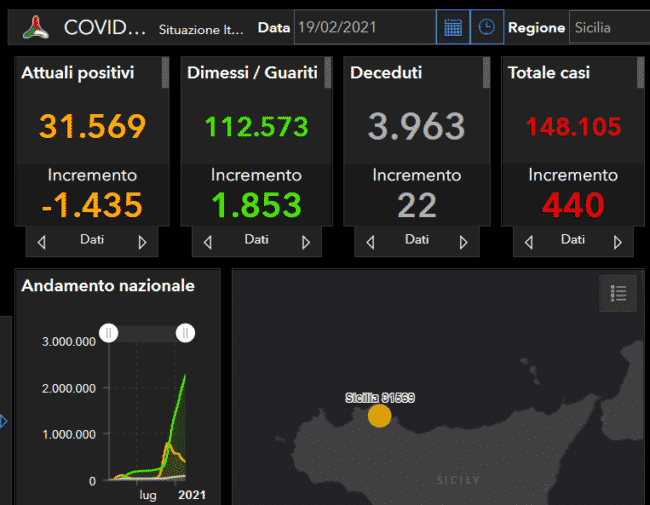This screenshot has height=505, width=650.
Task: Click previous arrow under Totale casi panel
Action: pos(529,242)
